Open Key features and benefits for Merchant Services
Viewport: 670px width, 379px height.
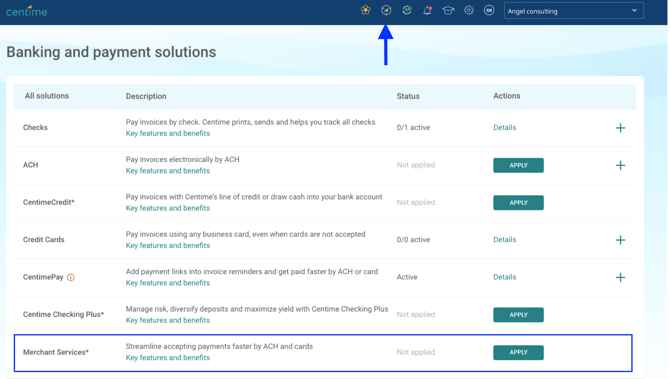pos(168,358)
